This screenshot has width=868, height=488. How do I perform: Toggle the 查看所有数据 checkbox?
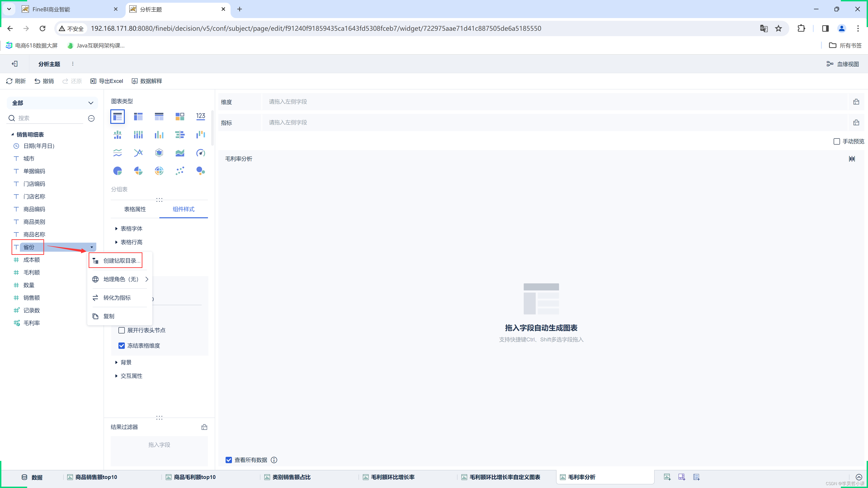click(229, 460)
